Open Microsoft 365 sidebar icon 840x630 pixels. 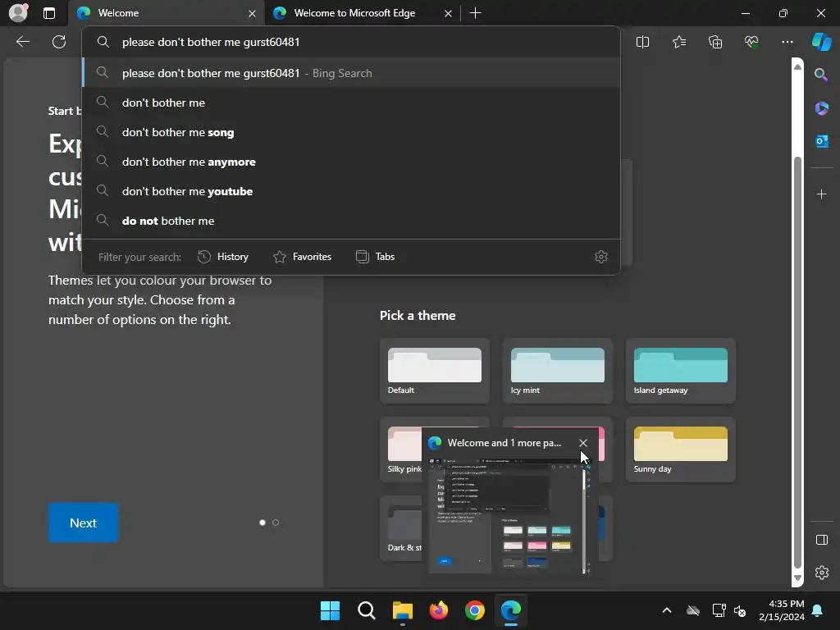(x=821, y=108)
